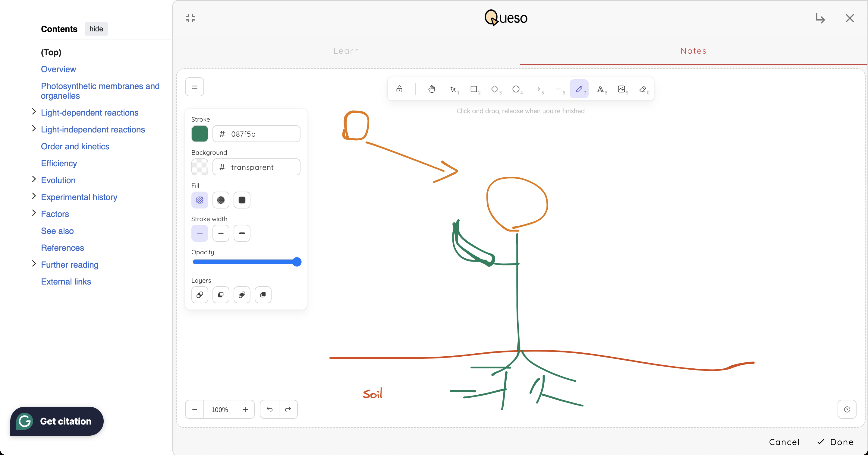Click the green stroke color swatch
This screenshot has height=455, width=868.
tap(200, 134)
